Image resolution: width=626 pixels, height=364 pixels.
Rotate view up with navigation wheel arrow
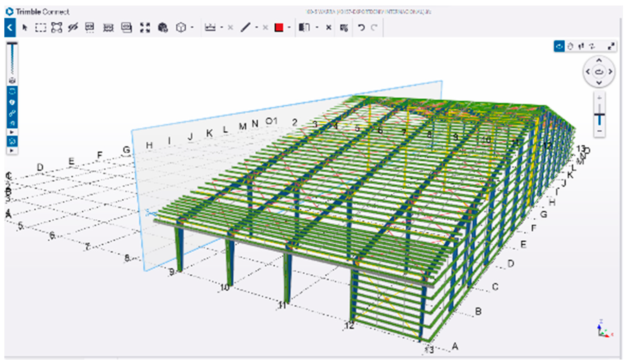click(599, 60)
